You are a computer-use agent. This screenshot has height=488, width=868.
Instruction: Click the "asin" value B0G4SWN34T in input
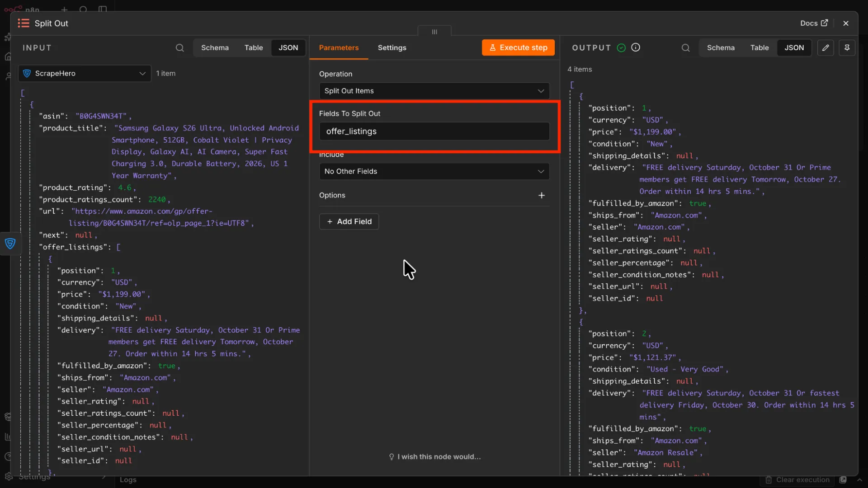pos(101,116)
